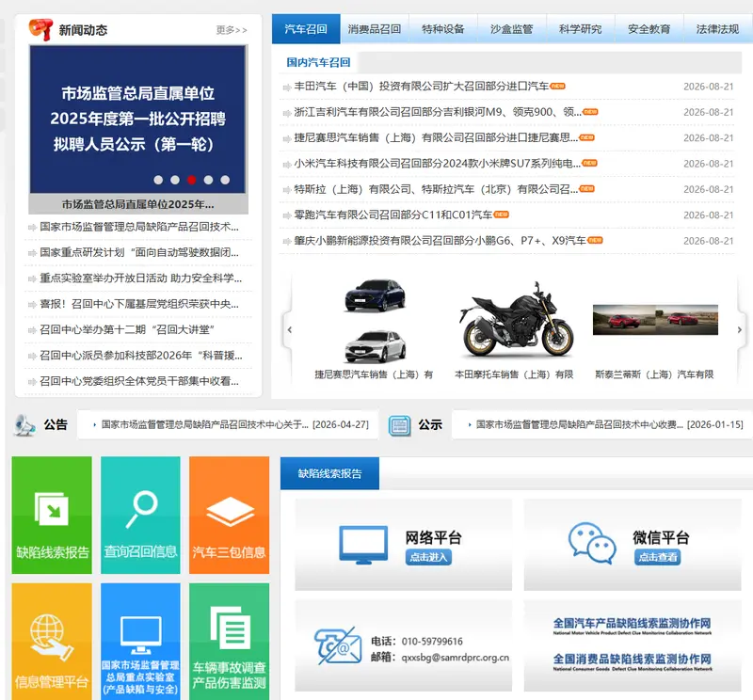Open the 公示 notice dated 2026-01-15

click(609, 425)
